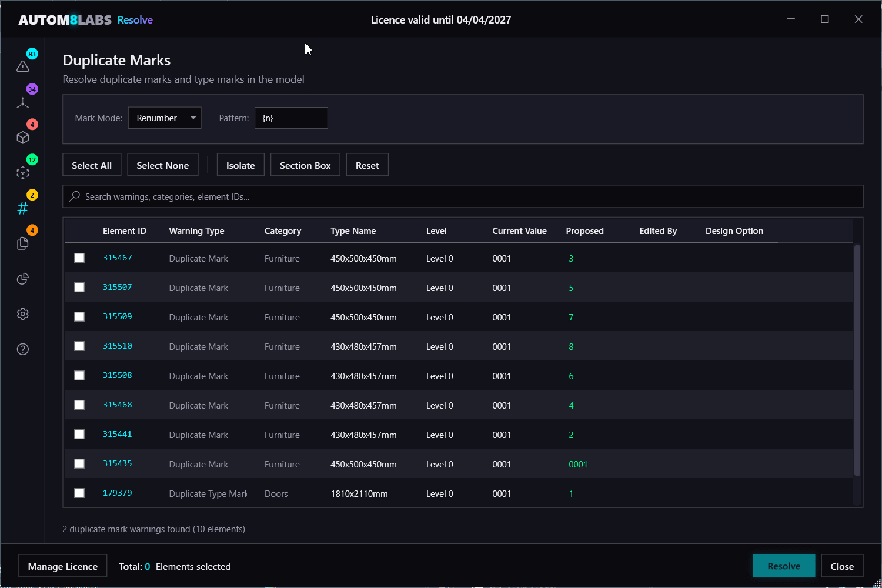Screen dimensions: 882x588
Task: Open the dashed-box sidebar icon with badge 12
Action: [x=23, y=173]
